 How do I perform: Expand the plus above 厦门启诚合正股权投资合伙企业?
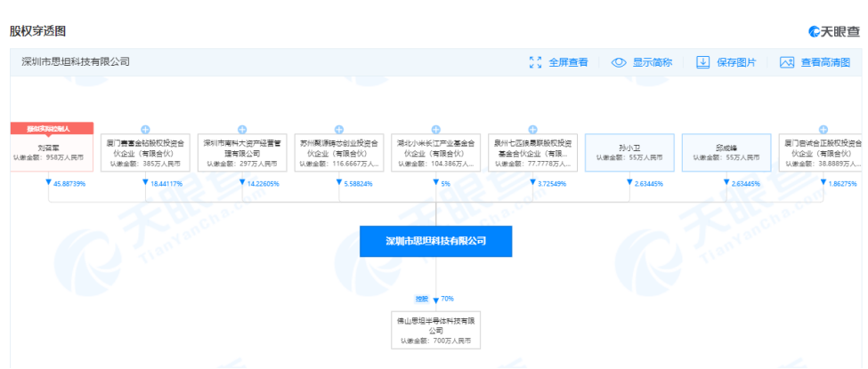(x=823, y=130)
